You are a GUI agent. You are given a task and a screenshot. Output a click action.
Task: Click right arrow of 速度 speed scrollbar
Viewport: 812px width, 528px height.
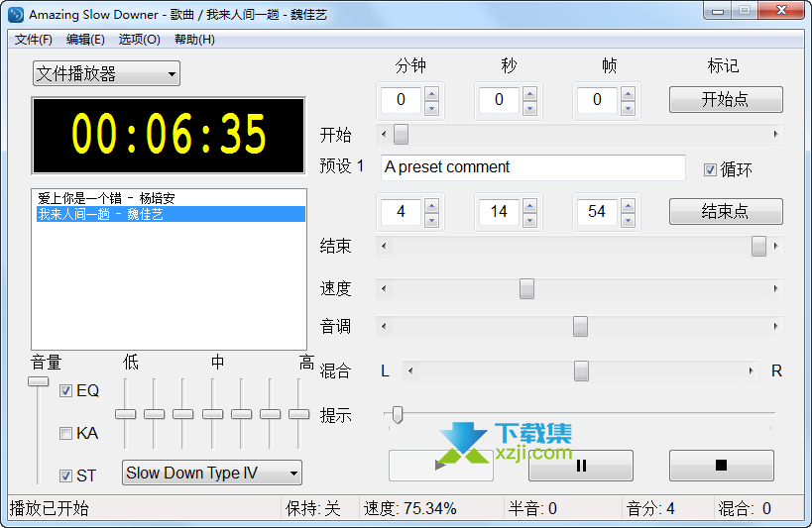pos(775,288)
